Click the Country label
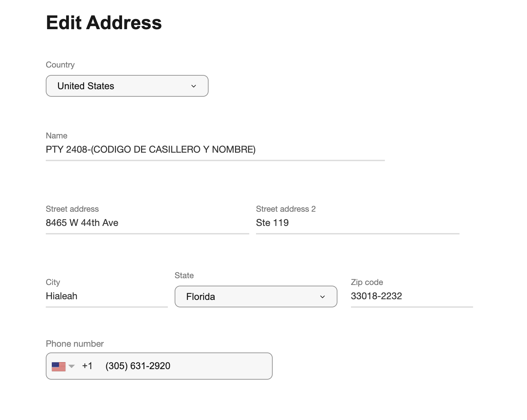The image size is (527, 420). (x=60, y=65)
